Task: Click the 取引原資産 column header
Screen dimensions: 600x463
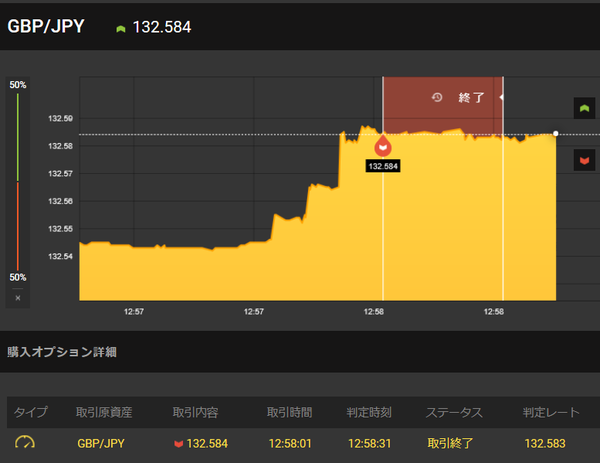Action: [104, 412]
